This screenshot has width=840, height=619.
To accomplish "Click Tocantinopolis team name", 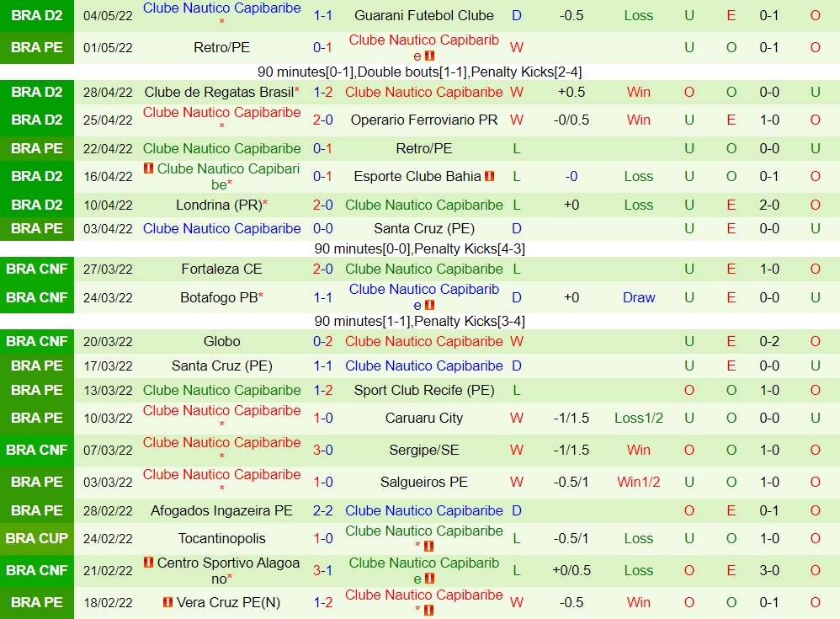I will tap(222, 538).
